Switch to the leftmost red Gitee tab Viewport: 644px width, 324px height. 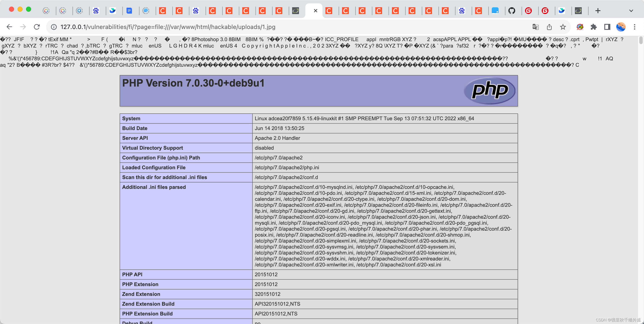click(528, 11)
